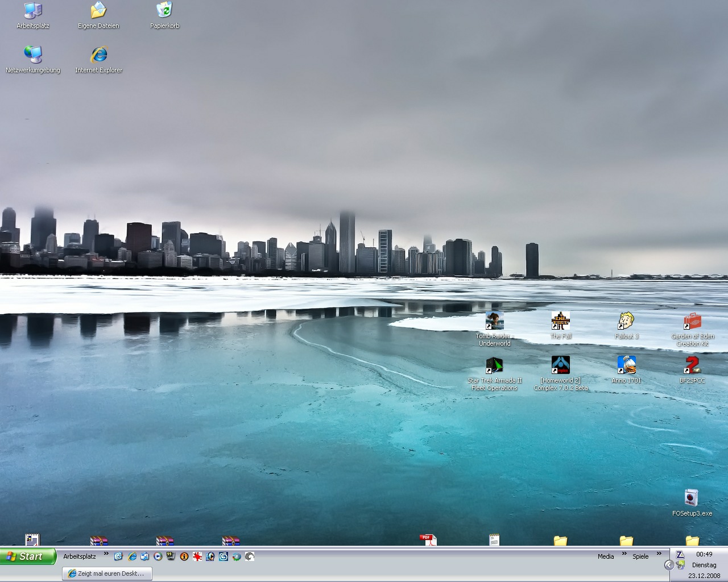The height and width of the screenshot is (582, 728).
Task: Click the BF2SPCC desktop shortcut
Action: point(692,366)
